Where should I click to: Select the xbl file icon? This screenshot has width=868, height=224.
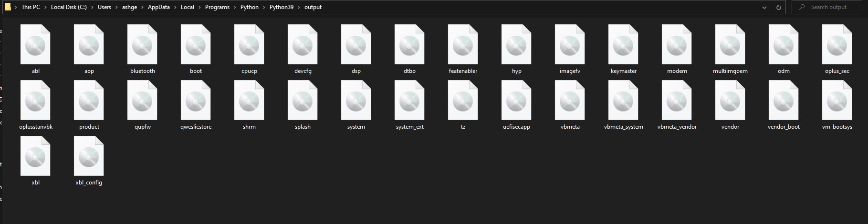point(35,156)
